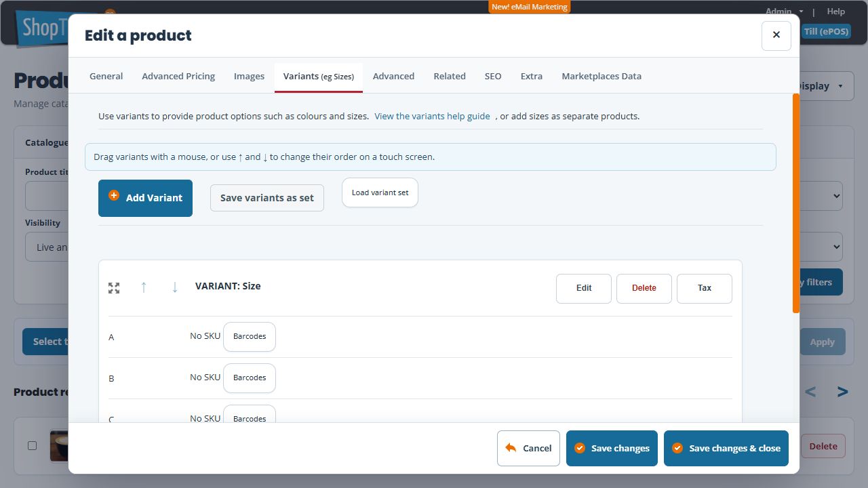
Task: Move the Size variant down with arrow
Action: pos(174,287)
